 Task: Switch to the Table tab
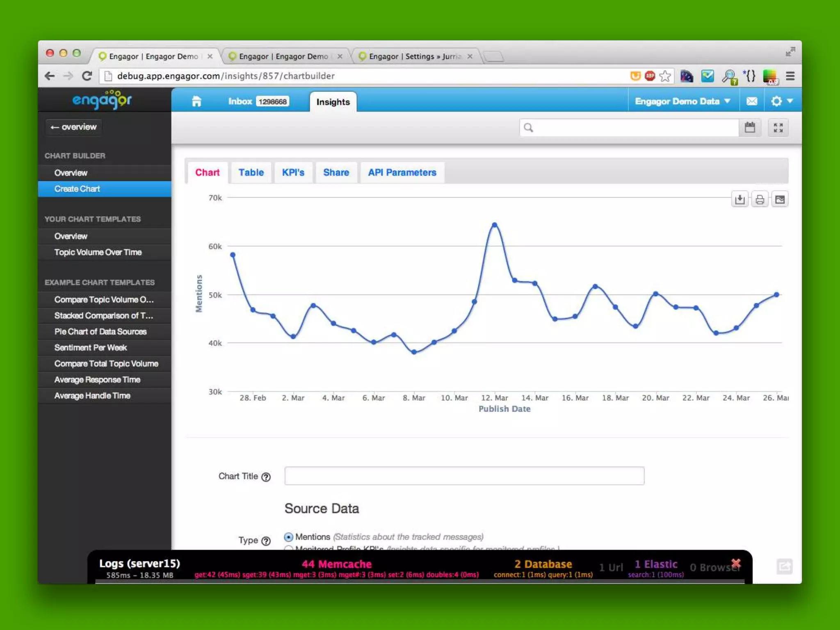251,173
